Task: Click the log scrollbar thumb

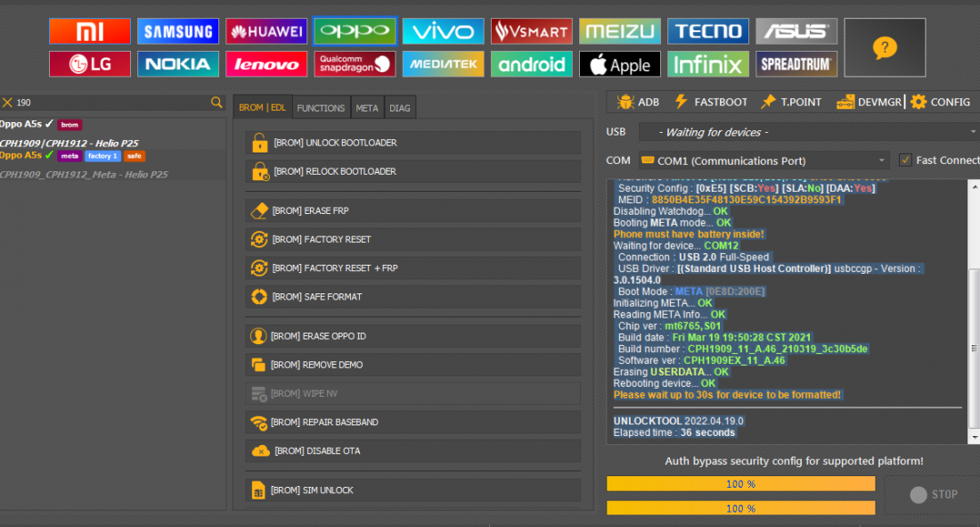Action: [x=974, y=348]
